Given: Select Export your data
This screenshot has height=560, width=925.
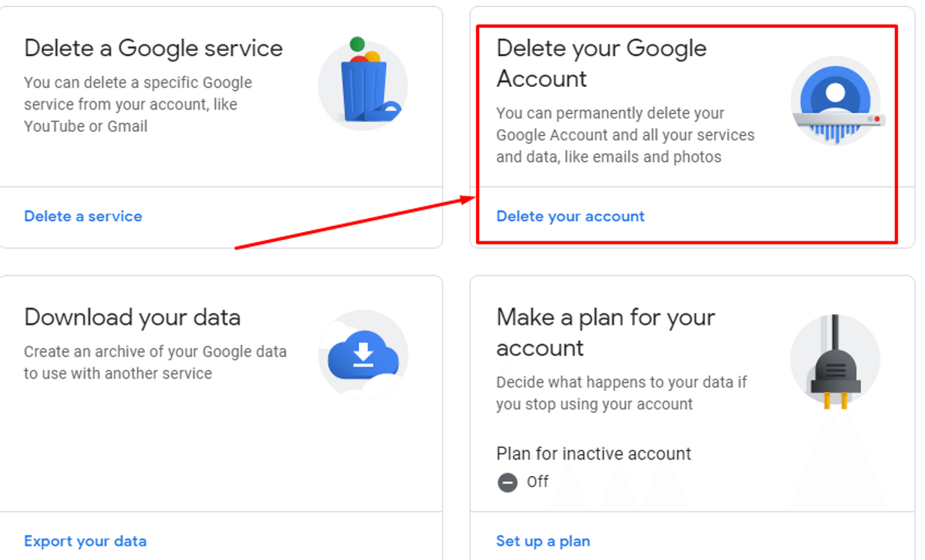Looking at the screenshot, I should (x=85, y=541).
